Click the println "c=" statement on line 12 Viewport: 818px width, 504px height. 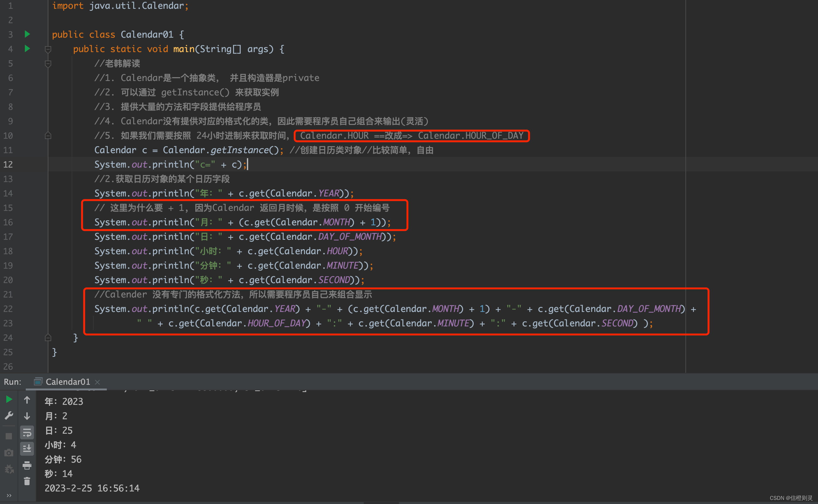click(171, 164)
